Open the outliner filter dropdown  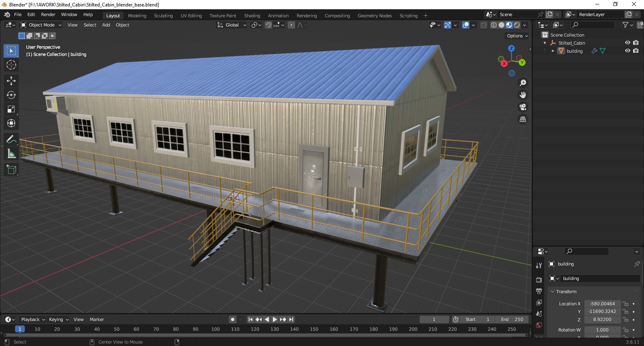(627, 25)
